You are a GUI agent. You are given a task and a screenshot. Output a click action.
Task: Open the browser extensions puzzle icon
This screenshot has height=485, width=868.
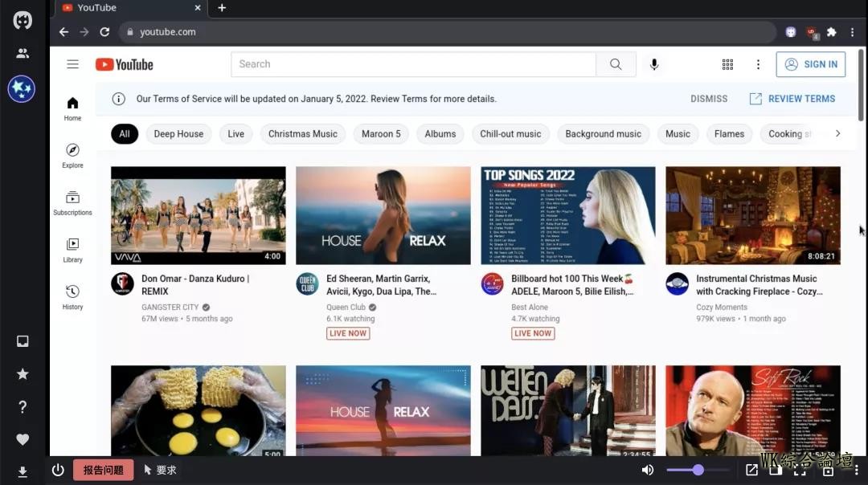[832, 32]
